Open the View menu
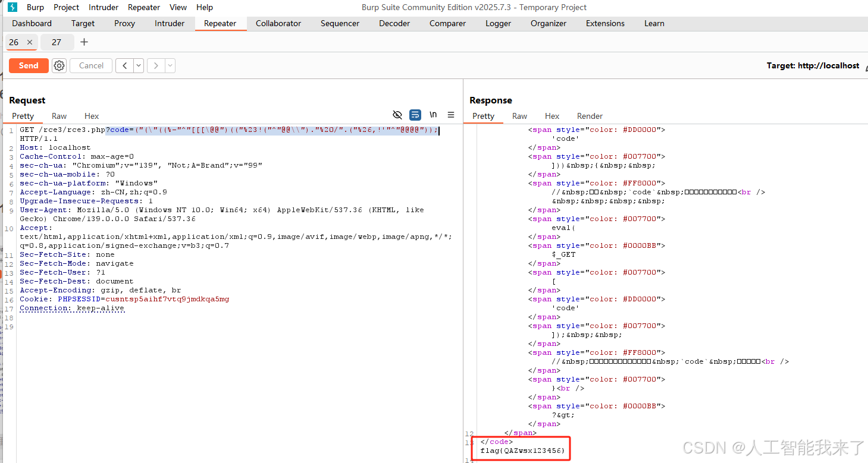 [x=178, y=7]
